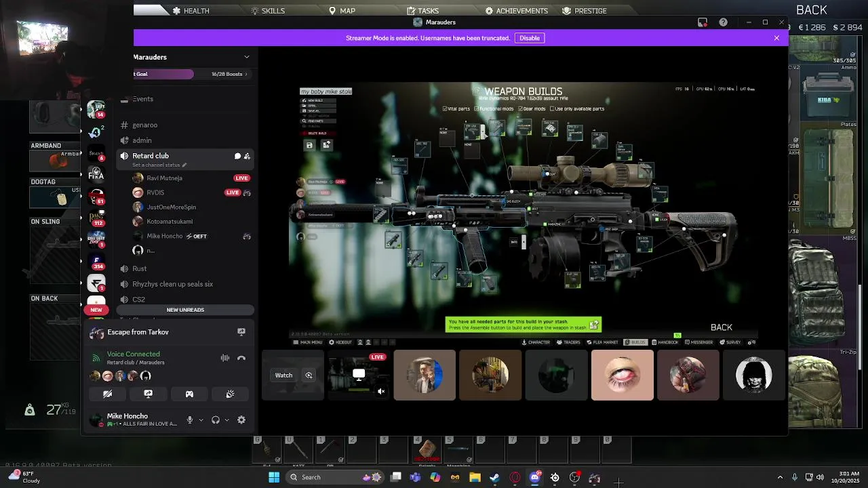868x488 pixels.
Task: Open the 16/28 Boosts goal details
Action: (x=229, y=74)
